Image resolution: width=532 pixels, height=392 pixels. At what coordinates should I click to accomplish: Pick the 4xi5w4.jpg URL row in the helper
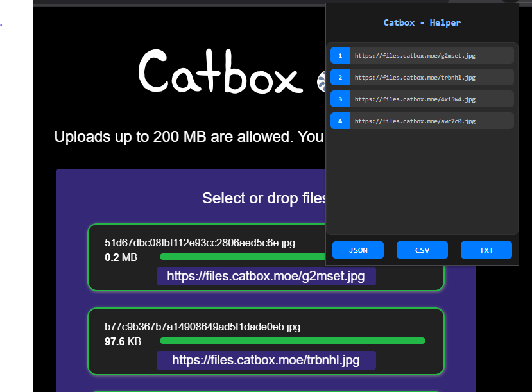point(422,99)
